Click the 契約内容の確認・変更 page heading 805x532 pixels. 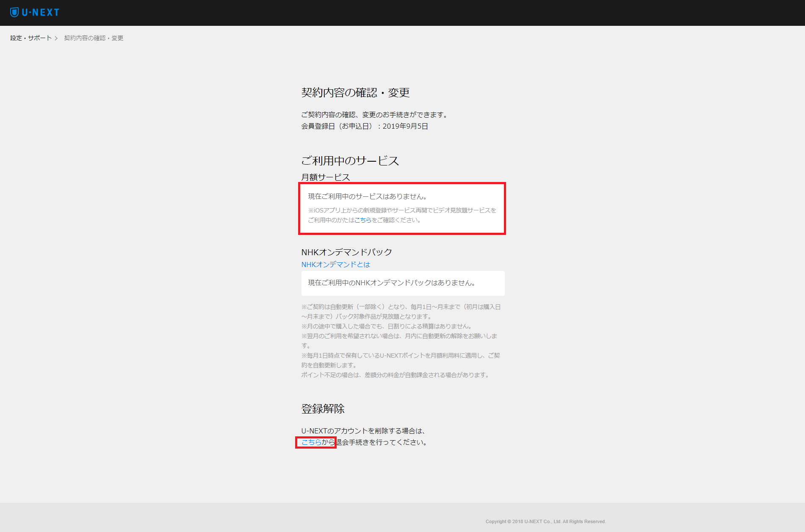(x=356, y=93)
